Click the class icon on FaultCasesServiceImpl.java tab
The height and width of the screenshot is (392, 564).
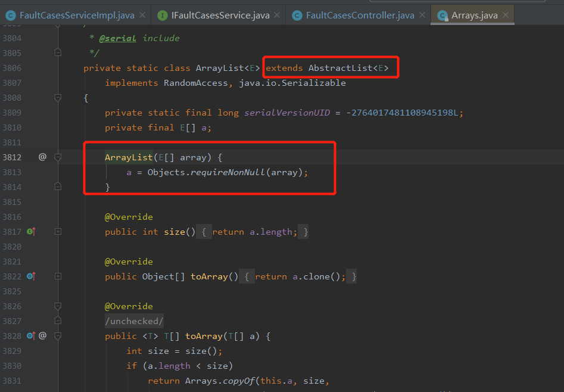[9, 16]
